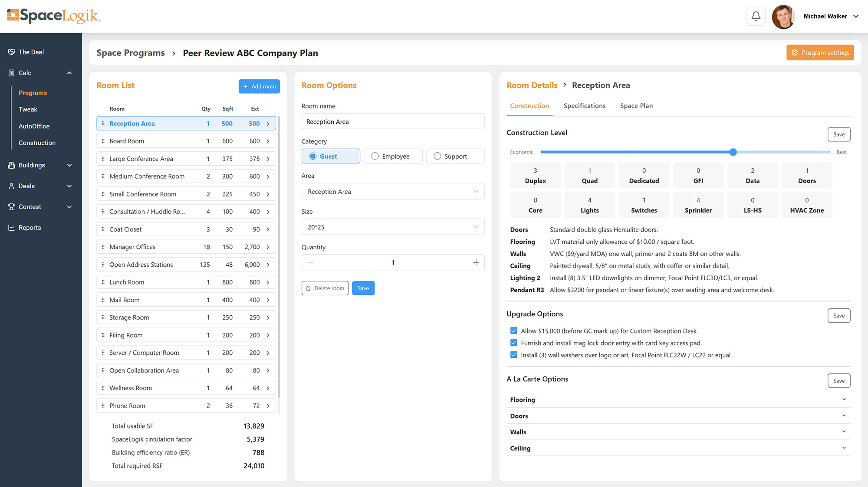Click the Program settings button
868x487 pixels.
click(820, 52)
